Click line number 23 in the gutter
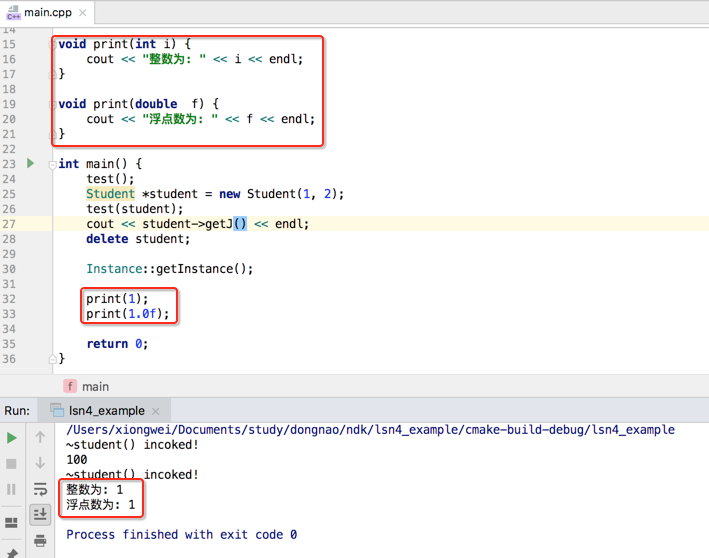The image size is (709, 558). 9,164
